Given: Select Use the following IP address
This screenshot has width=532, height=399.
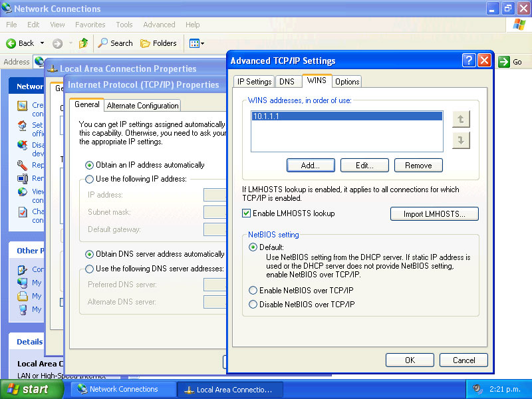Looking at the screenshot, I should click(89, 179).
